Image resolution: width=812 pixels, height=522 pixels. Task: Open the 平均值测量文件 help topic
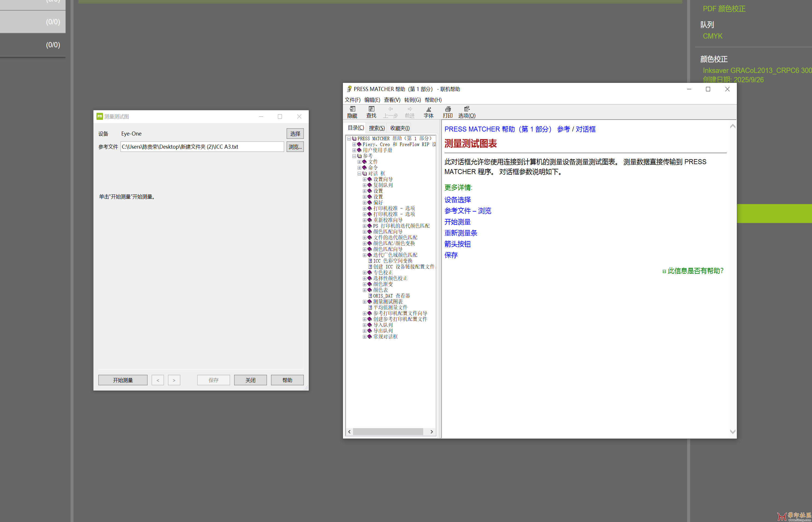click(x=390, y=308)
